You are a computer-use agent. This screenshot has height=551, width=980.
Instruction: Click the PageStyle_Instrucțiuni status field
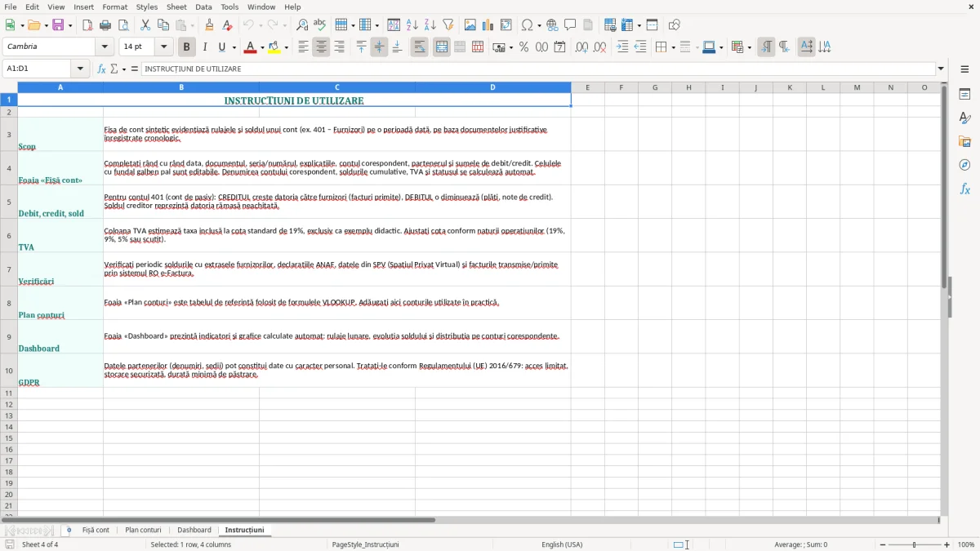[366, 544]
